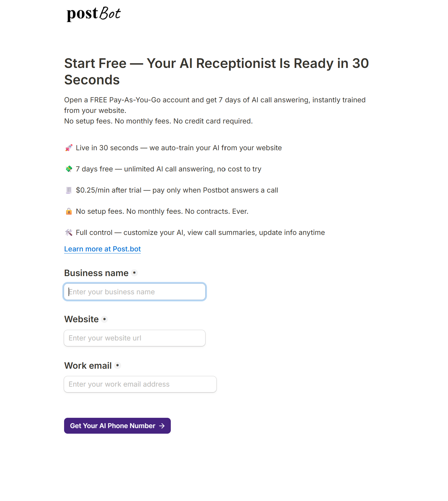Click the Business name label

(96, 273)
